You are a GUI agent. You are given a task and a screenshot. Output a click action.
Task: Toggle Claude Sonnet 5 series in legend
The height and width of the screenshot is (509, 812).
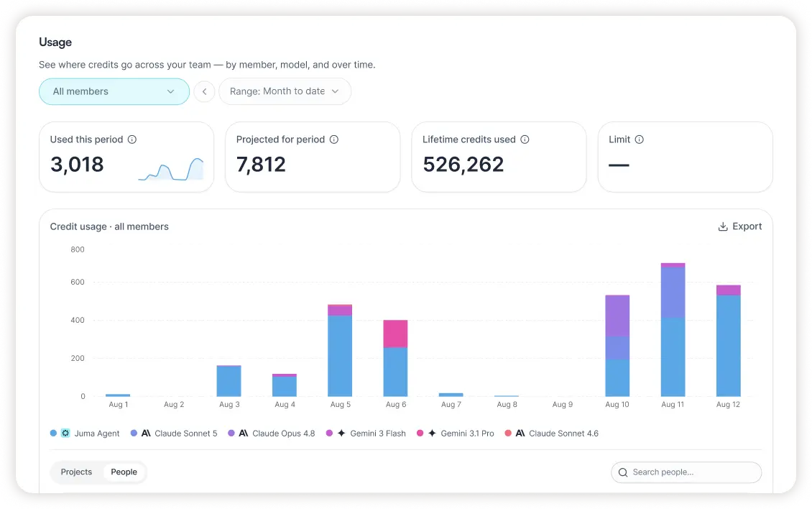(x=174, y=434)
